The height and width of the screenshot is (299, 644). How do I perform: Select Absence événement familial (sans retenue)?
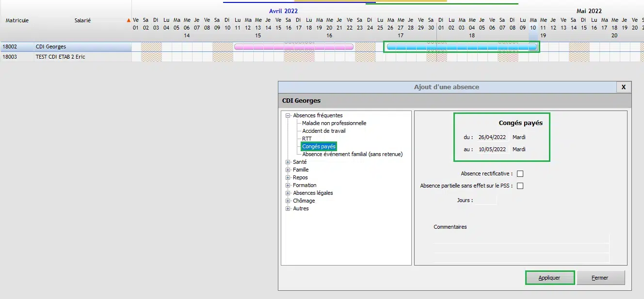pos(353,154)
